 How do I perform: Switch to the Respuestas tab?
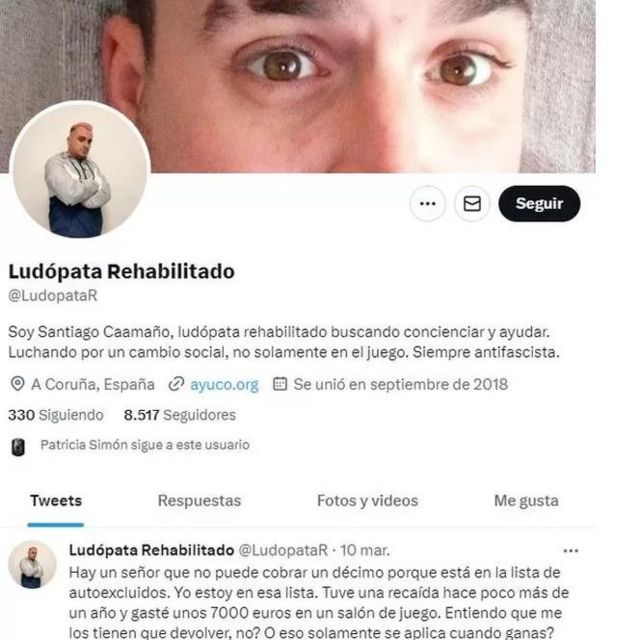point(199,501)
